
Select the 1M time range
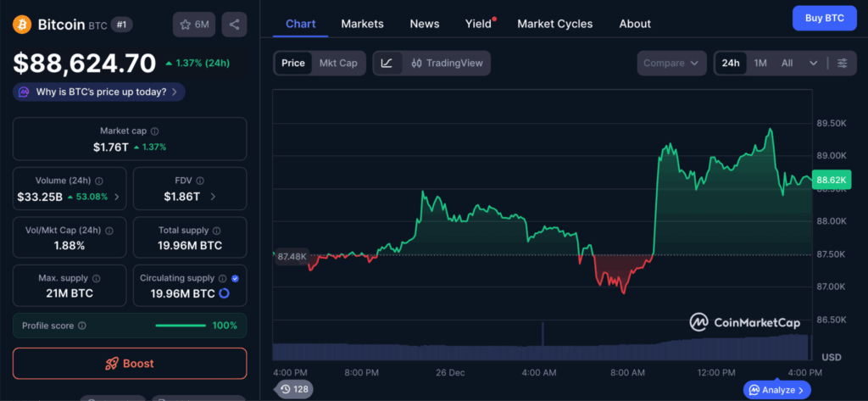coord(760,64)
